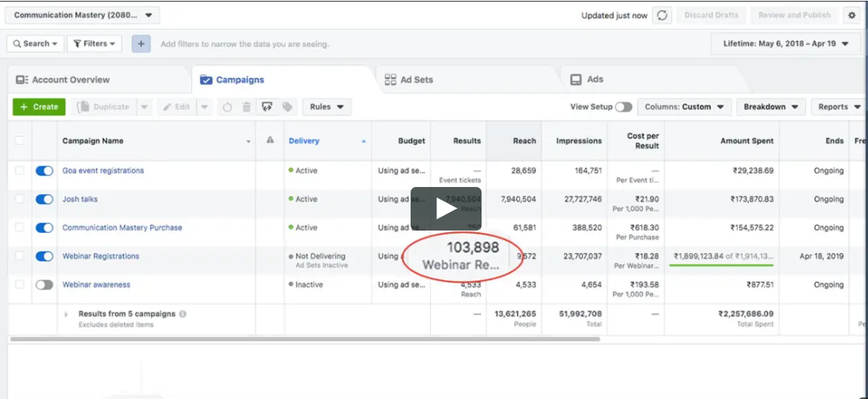Image resolution: width=868 pixels, height=399 pixels.
Task: Open the Columns: Custom dropdown
Action: (684, 107)
